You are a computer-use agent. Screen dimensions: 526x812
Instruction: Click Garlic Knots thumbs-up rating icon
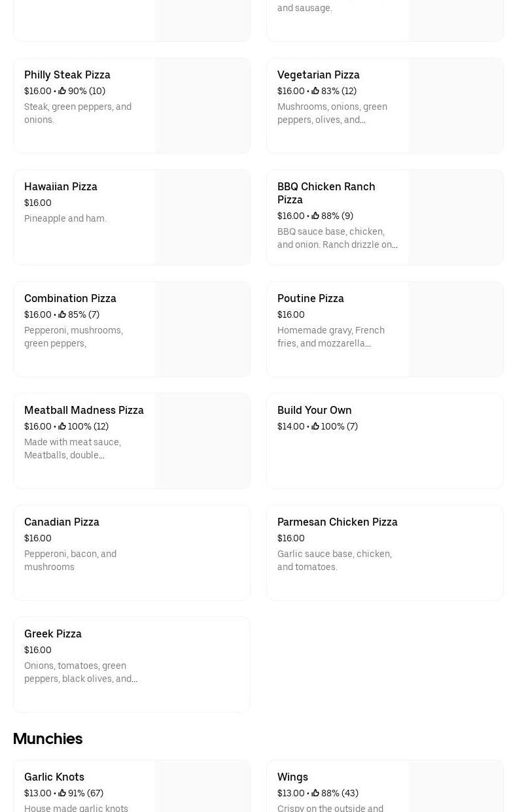(x=62, y=794)
